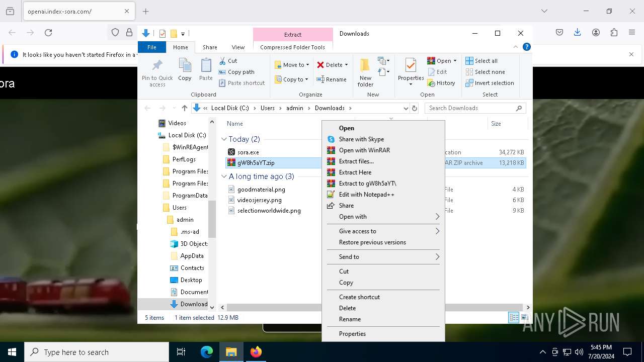Image resolution: width=644 pixels, height=362 pixels.
Task: Click Copy path in ribbon
Action: (x=236, y=72)
